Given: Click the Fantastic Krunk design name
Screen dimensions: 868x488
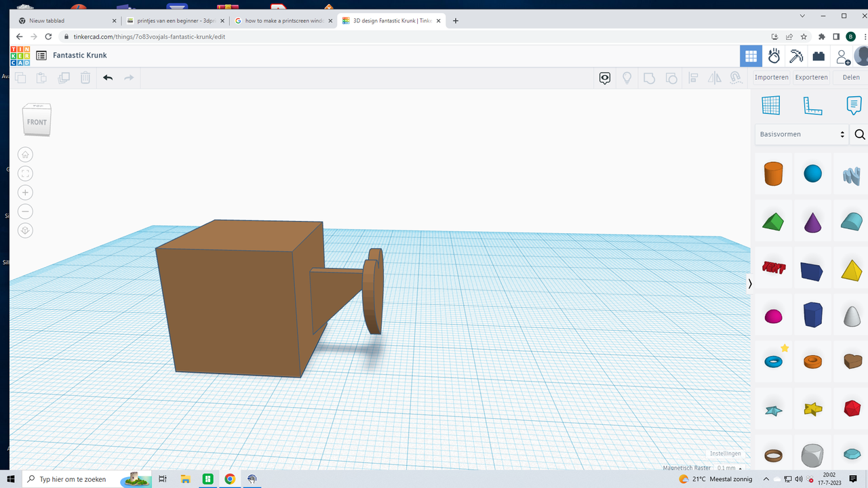Looking at the screenshot, I should [80, 56].
